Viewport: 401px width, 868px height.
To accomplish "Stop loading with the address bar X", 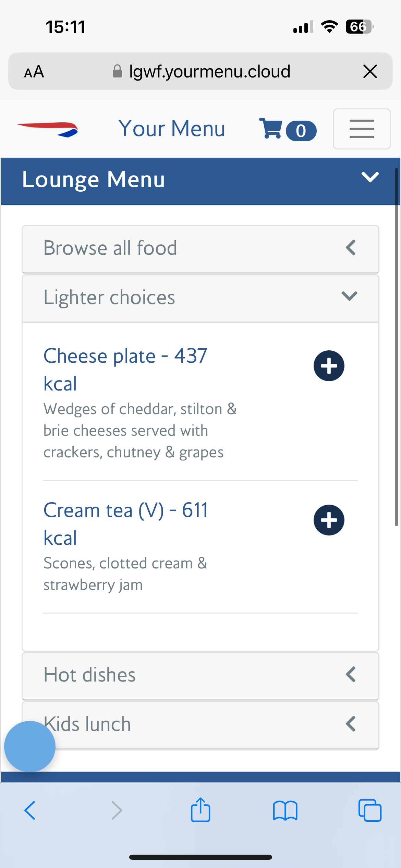I will 370,72.
